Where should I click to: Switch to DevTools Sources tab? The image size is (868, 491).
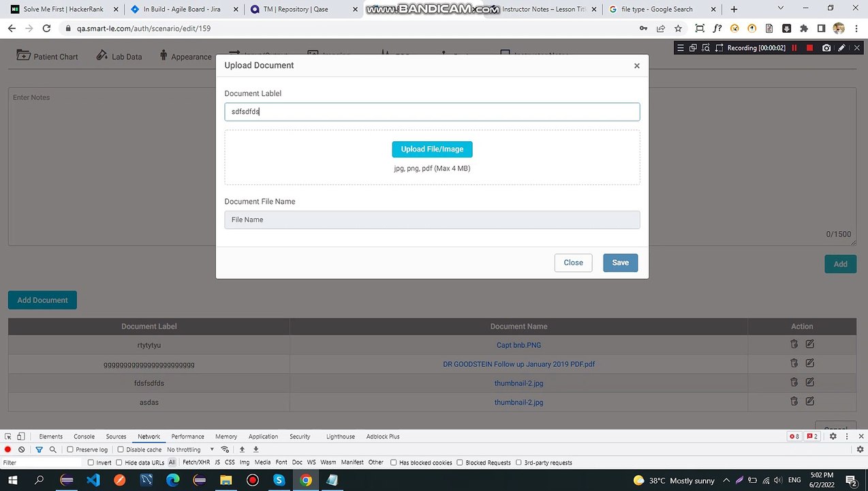[x=116, y=436]
